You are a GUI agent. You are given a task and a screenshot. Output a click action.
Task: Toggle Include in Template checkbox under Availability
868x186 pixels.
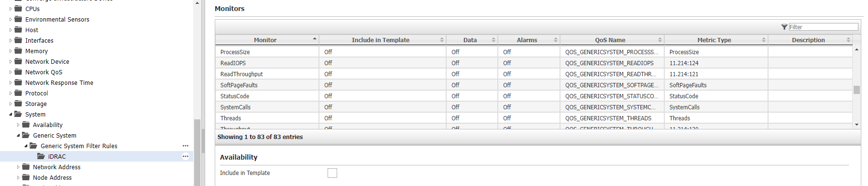click(x=332, y=173)
